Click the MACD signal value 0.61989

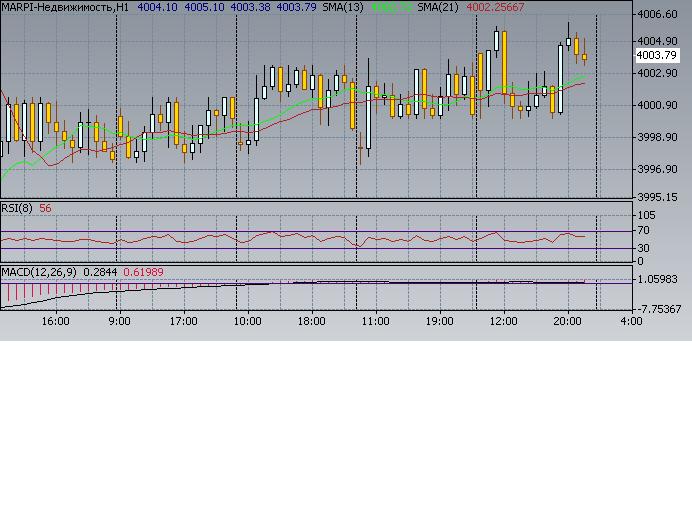coord(142,271)
